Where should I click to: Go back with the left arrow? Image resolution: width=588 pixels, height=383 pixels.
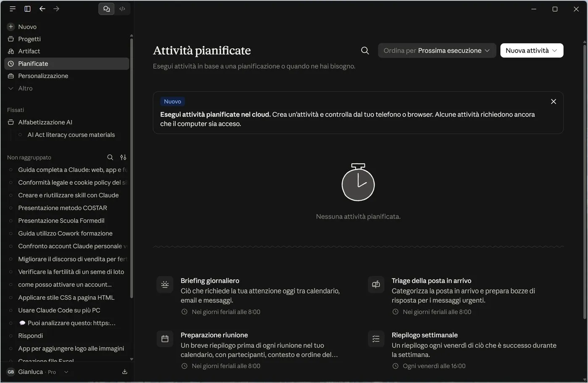click(42, 8)
